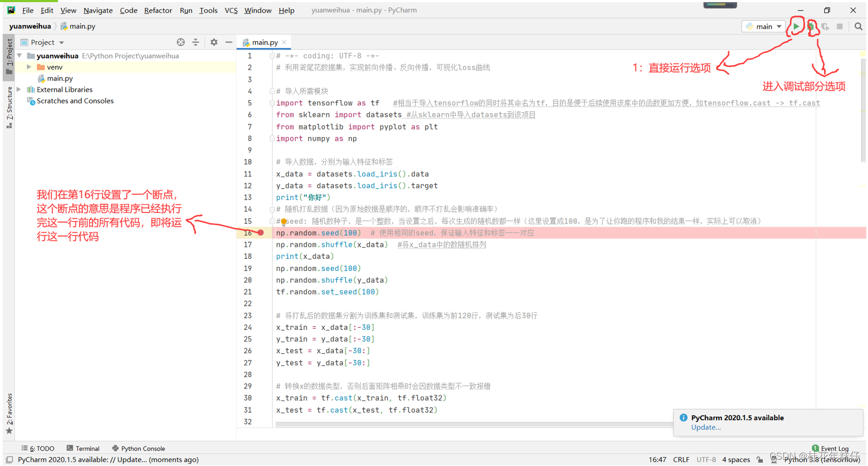Open the Navigate menu
The image size is (868, 466).
click(98, 11)
